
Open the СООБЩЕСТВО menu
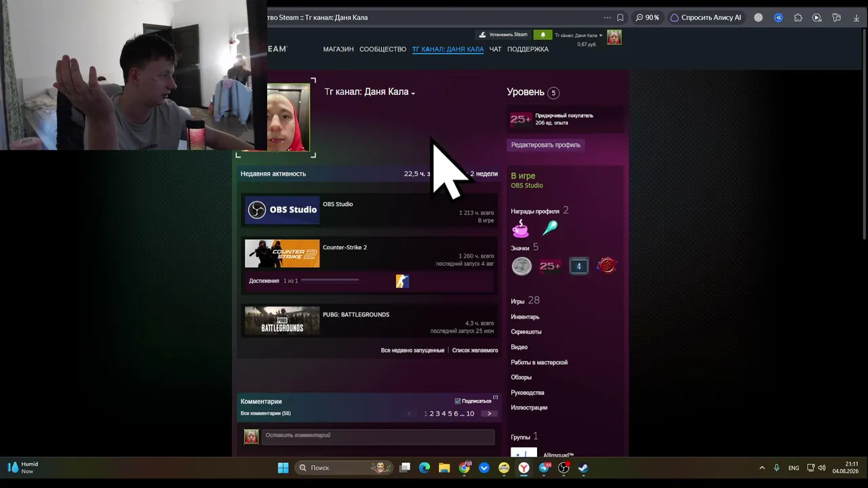(382, 49)
